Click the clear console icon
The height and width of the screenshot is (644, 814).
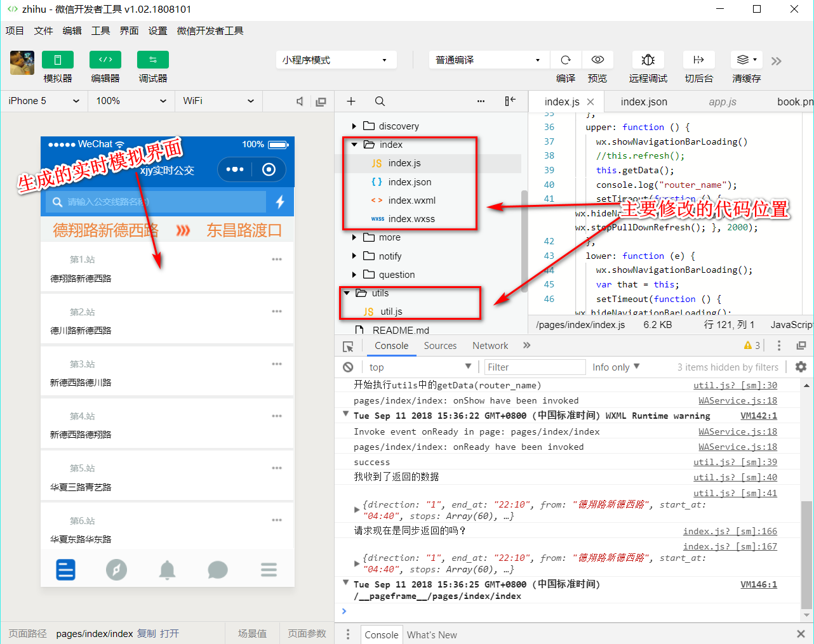click(x=348, y=367)
